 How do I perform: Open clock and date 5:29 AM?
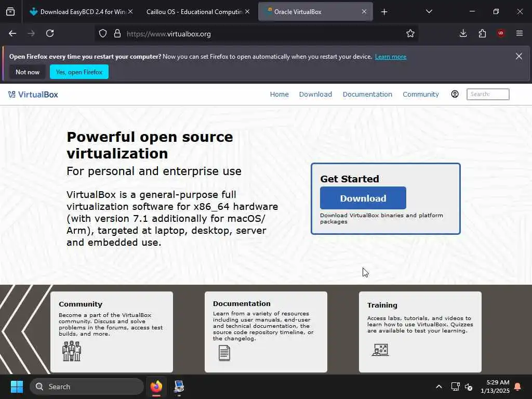click(x=495, y=387)
